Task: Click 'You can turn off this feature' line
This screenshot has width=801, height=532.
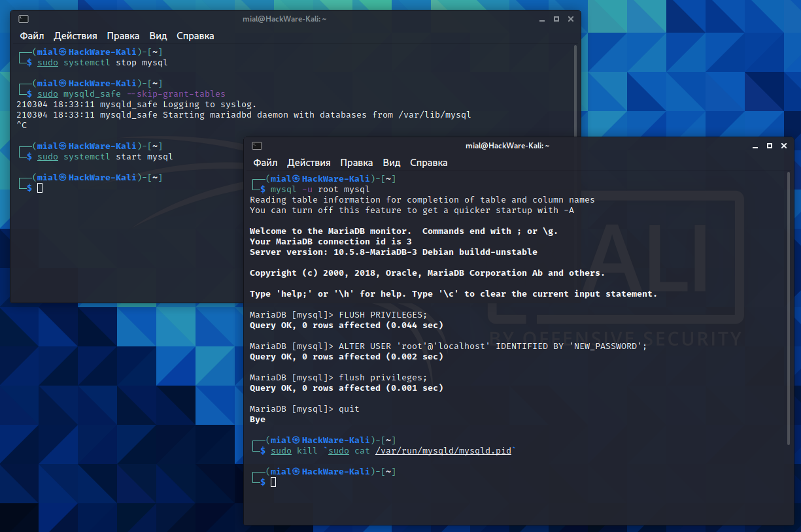Action: [x=412, y=210]
